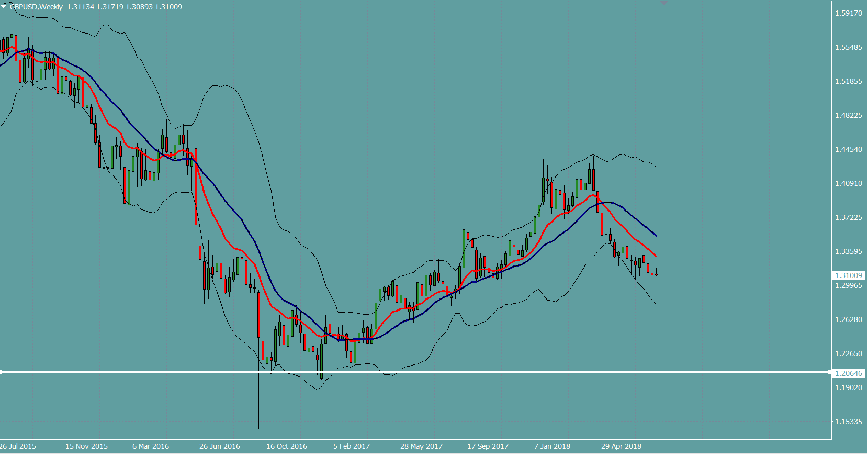Click the 1.20646 horizontal line price tag
868x454 pixels.
(848, 373)
